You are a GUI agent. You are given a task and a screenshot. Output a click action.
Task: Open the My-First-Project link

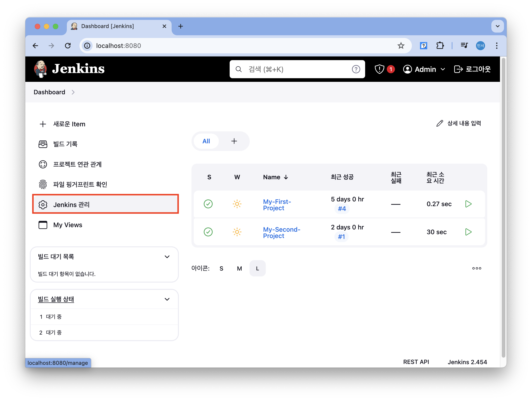tap(277, 205)
